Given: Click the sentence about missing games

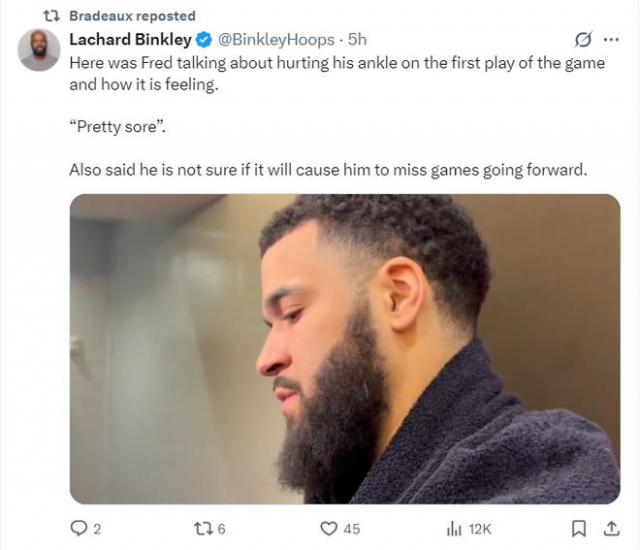Looking at the screenshot, I should [327, 169].
